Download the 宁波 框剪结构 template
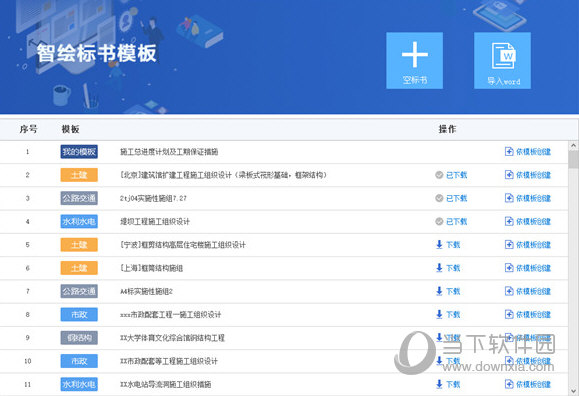This screenshot has width=579, height=396. click(x=448, y=245)
